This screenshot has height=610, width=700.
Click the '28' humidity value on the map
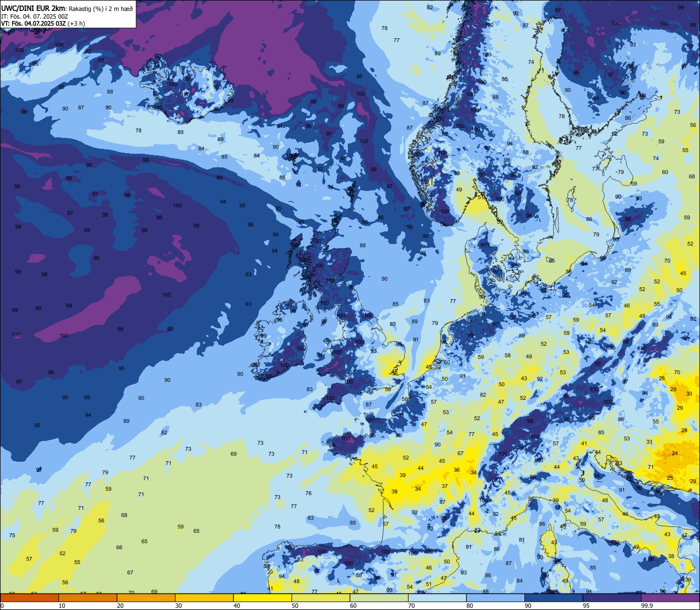point(684,431)
